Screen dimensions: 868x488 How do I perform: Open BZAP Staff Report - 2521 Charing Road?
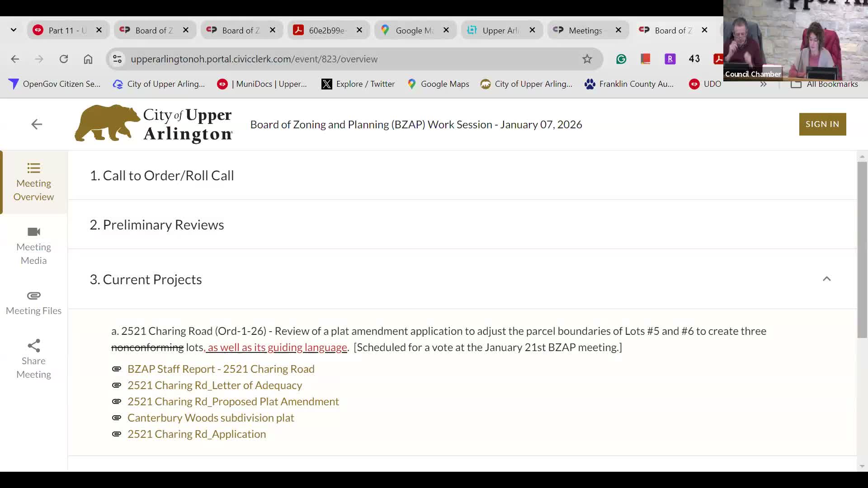(221, 369)
